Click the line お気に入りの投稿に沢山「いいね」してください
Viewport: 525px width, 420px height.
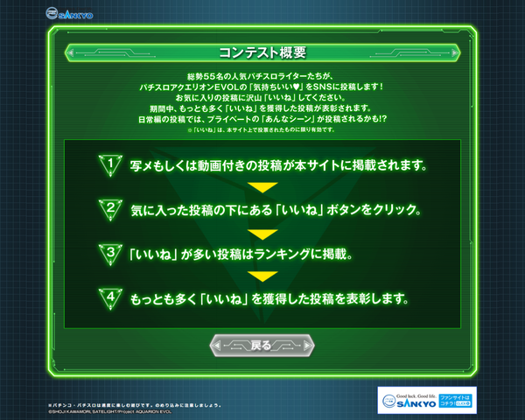[261, 98]
